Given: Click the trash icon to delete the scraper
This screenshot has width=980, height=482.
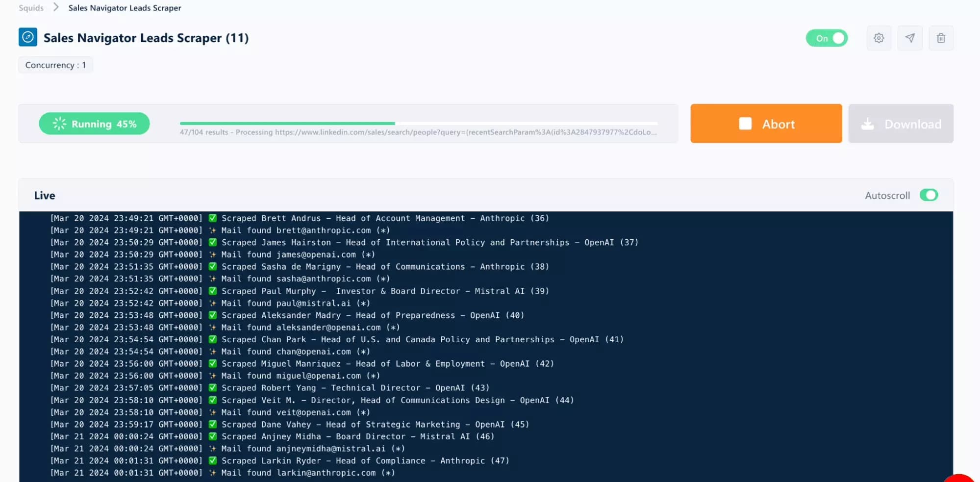Looking at the screenshot, I should pos(941,38).
